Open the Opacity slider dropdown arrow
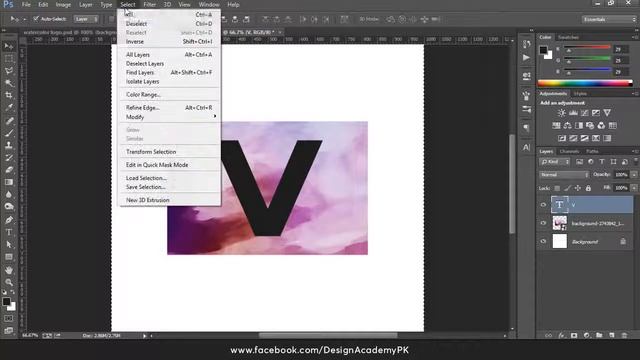This screenshot has height=360, width=640. pos(634,175)
